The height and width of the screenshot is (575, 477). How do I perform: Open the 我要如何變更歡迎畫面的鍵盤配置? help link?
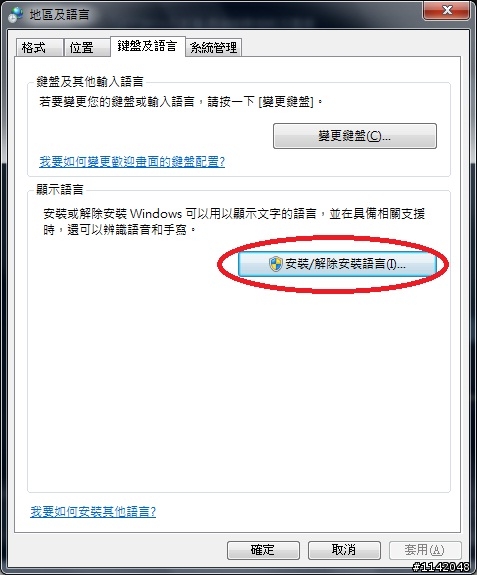132,161
